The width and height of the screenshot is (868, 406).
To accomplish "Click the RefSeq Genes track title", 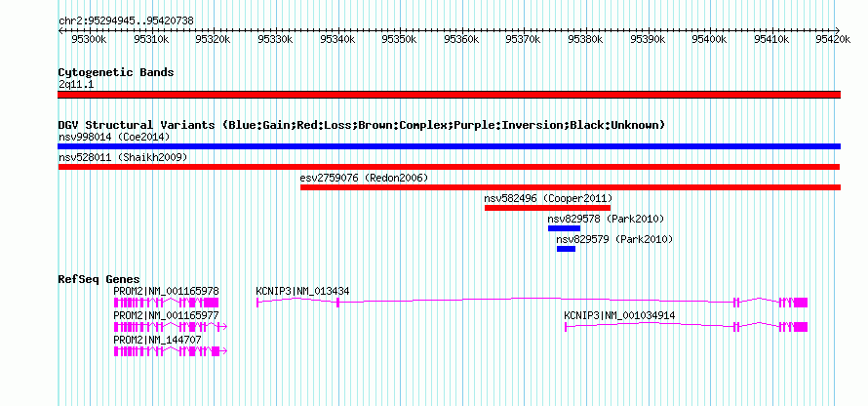I will [x=99, y=279].
